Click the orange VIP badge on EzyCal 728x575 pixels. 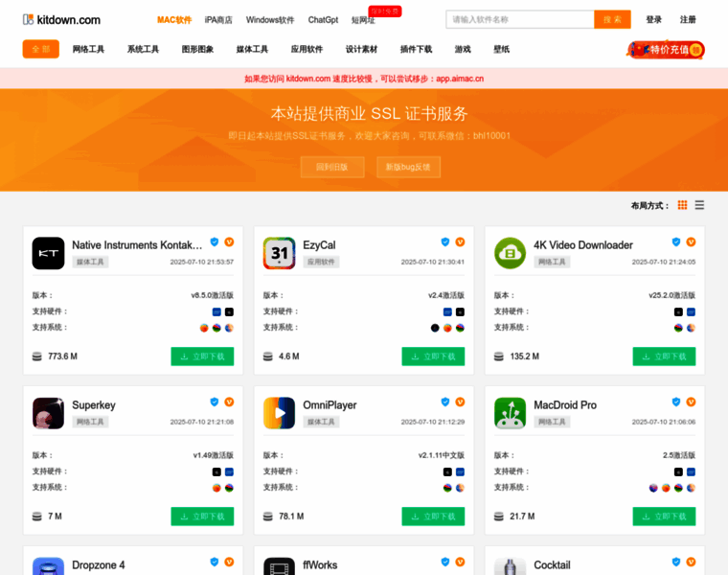pyautogui.click(x=460, y=242)
